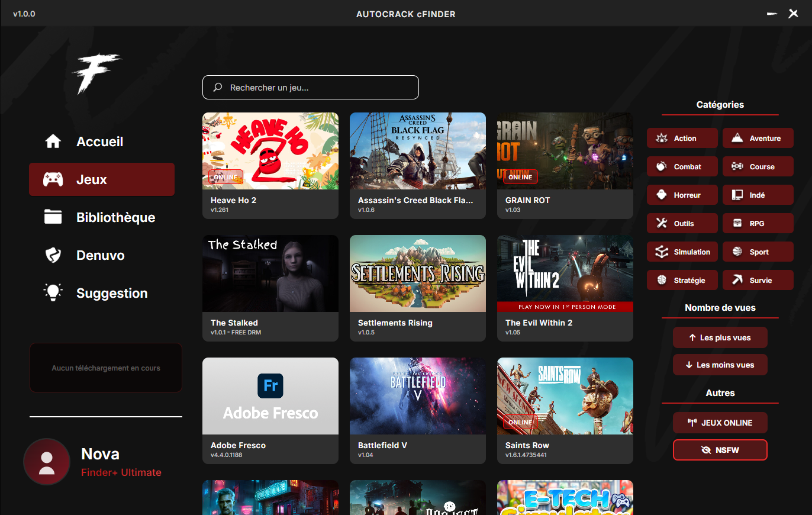The height and width of the screenshot is (515, 812).
Task: Click the Nova username
Action: coord(101,454)
